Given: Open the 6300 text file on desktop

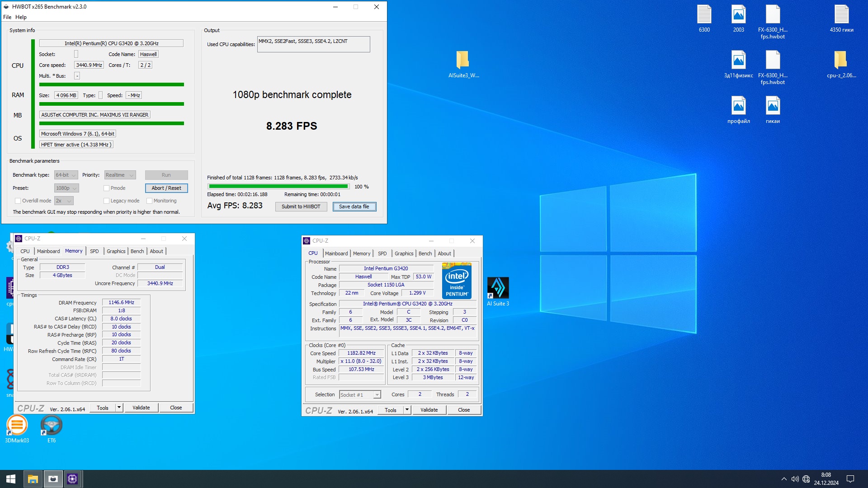Looking at the screenshot, I should coord(704,19).
